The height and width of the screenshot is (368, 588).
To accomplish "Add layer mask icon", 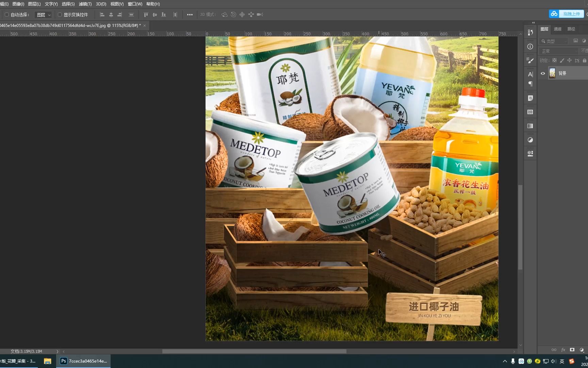I will pyautogui.click(x=572, y=350).
